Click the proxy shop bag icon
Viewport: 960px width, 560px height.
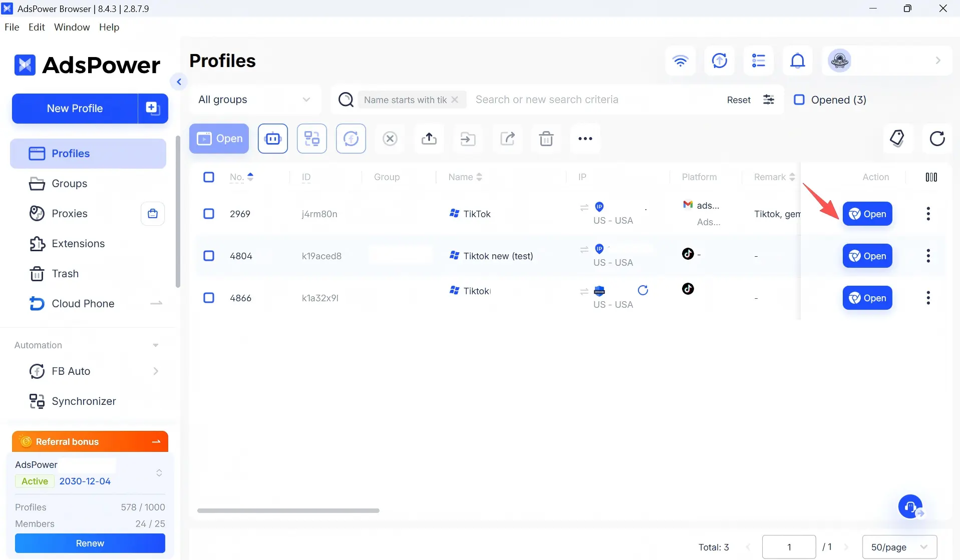[153, 214]
